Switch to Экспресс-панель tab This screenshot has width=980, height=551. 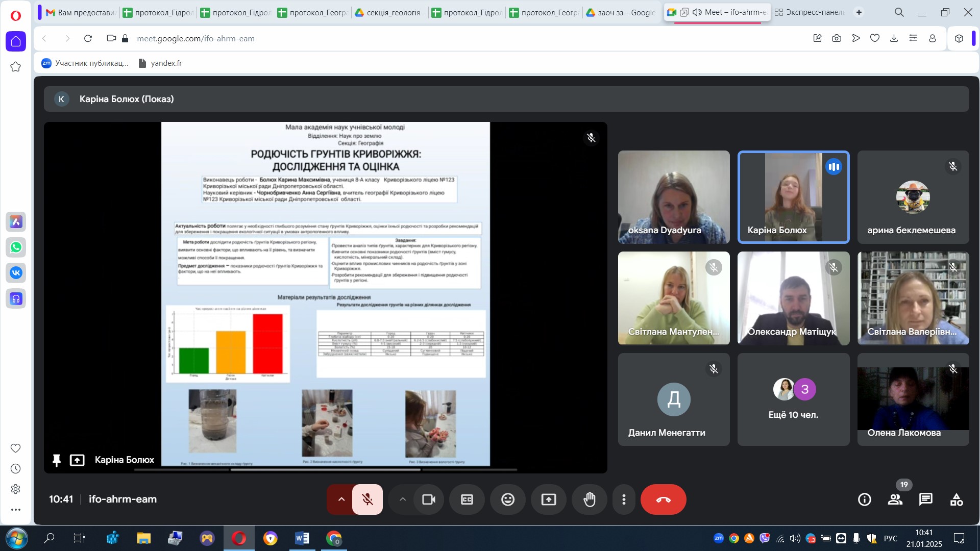coord(810,12)
